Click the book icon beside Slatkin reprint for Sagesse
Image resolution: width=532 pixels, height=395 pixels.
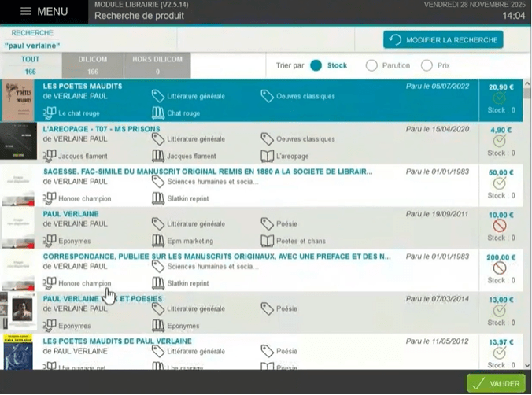[158, 198]
